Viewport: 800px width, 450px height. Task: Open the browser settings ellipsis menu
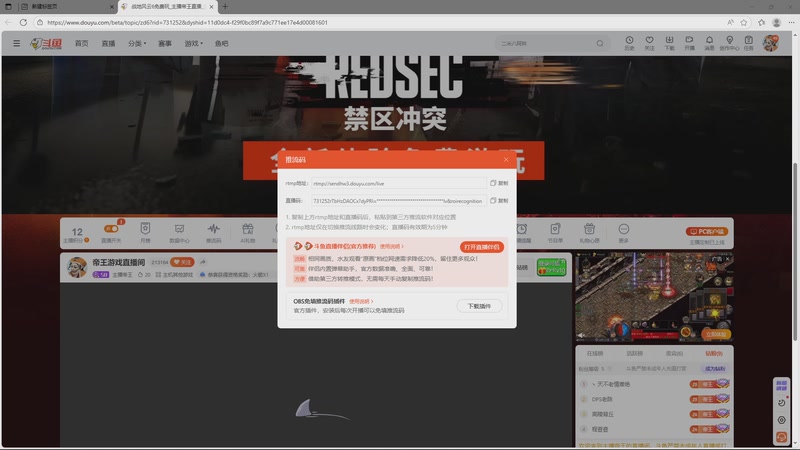[x=791, y=22]
